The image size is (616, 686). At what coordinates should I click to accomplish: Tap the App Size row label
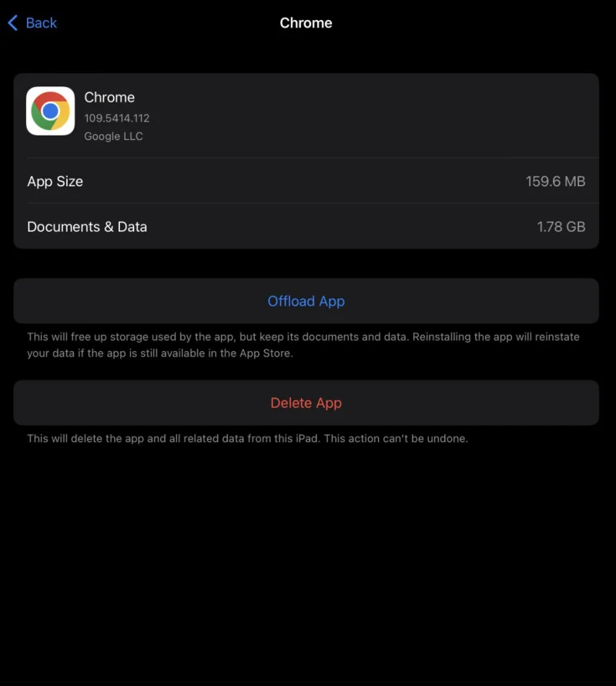[x=55, y=181]
